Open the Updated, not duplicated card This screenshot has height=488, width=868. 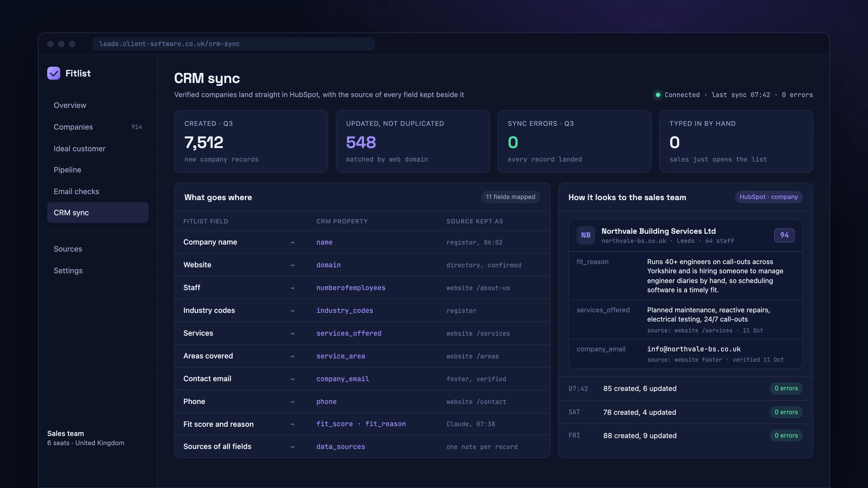pyautogui.click(x=412, y=142)
